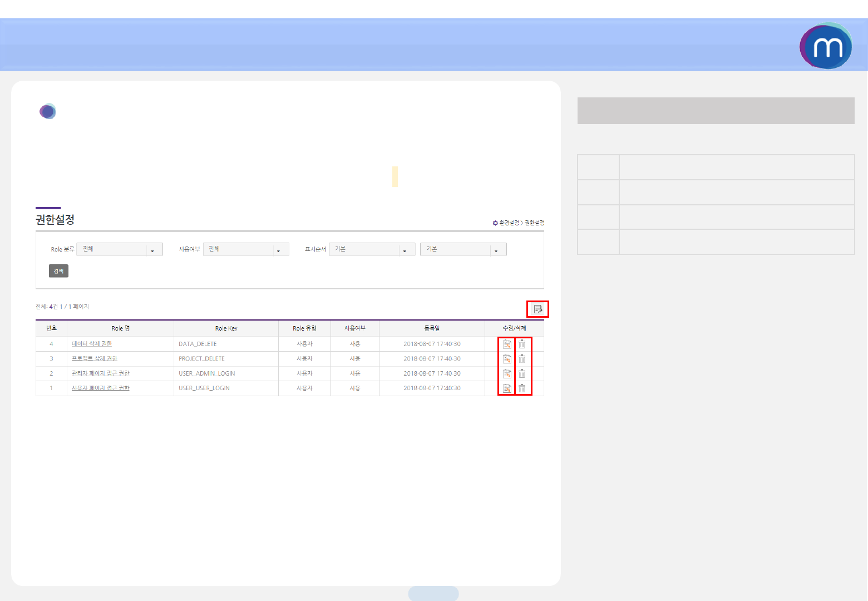Open the 관리자 페이지 접근 권한 role link

coord(101,373)
